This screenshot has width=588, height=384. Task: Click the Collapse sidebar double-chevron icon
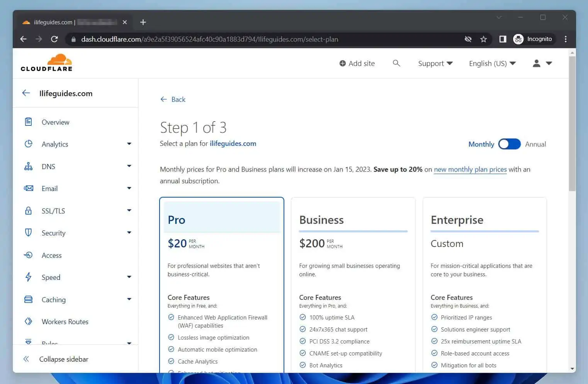coord(26,359)
